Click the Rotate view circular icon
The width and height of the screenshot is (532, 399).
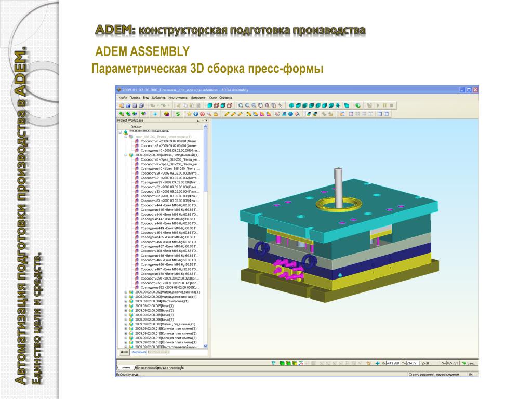(x=261, y=105)
